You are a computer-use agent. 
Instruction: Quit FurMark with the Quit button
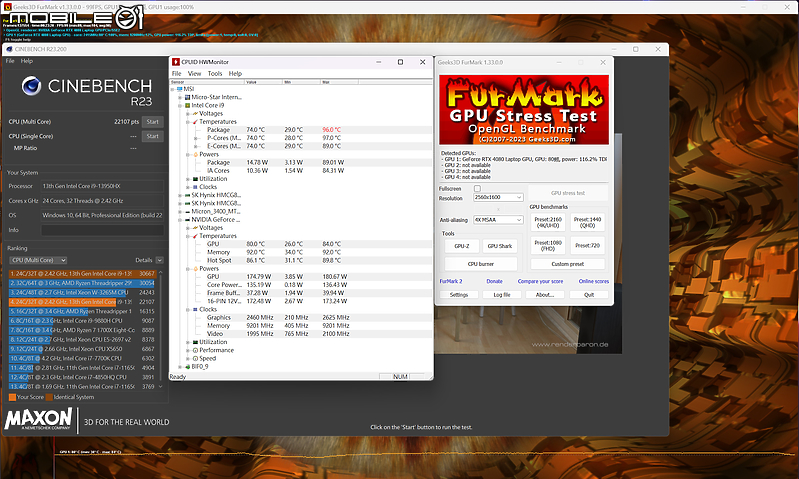point(589,295)
